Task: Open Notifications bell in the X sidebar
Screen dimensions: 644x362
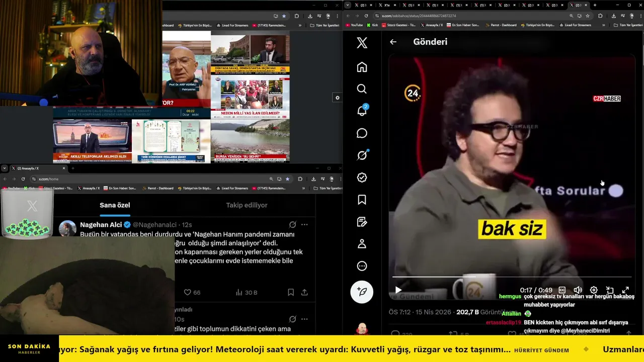Action: (362, 111)
